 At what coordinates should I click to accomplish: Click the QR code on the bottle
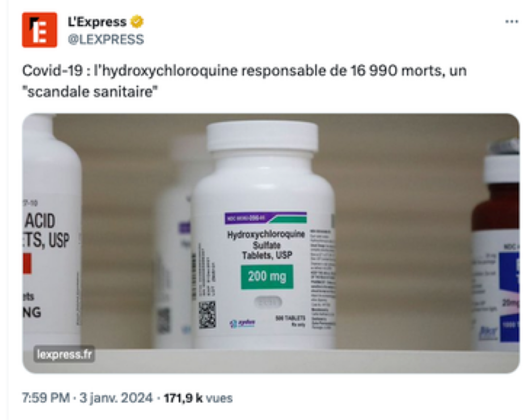[x=207, y=315]
